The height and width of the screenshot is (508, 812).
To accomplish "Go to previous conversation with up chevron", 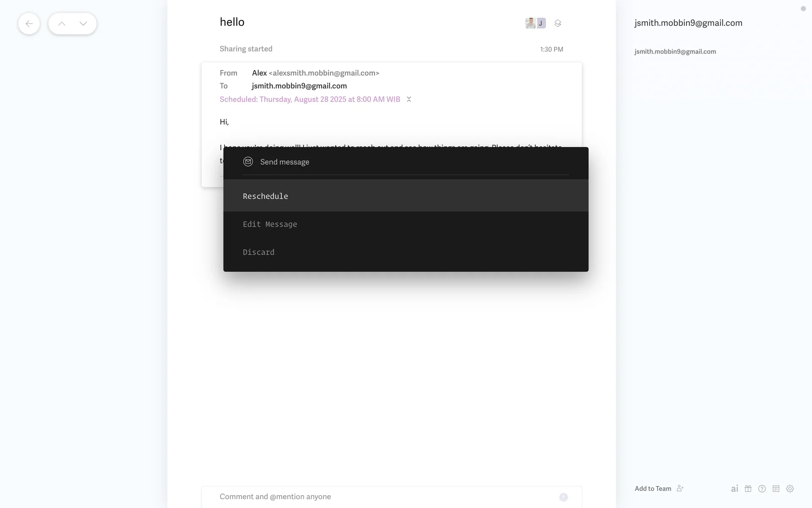I will [x=62, y=24].
